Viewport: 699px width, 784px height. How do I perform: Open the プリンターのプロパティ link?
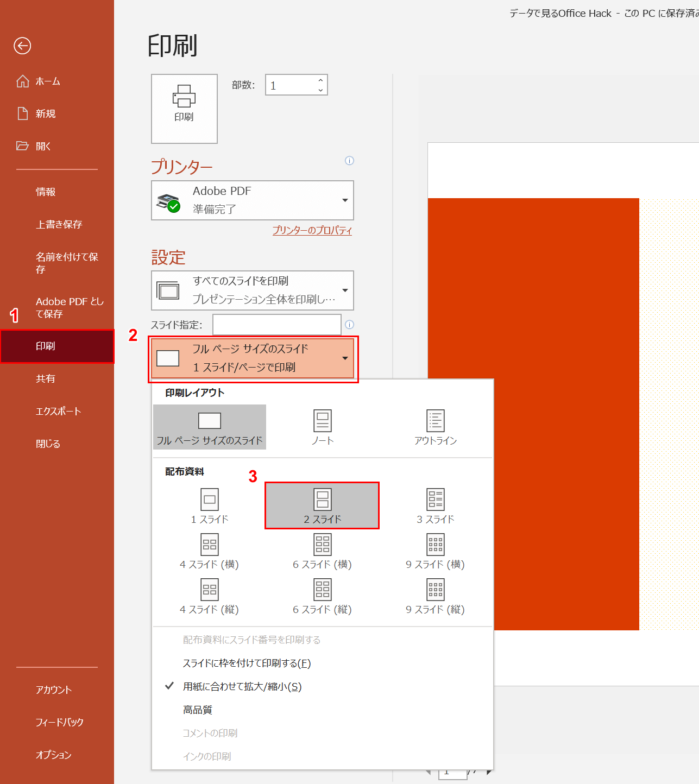(312, 230)
